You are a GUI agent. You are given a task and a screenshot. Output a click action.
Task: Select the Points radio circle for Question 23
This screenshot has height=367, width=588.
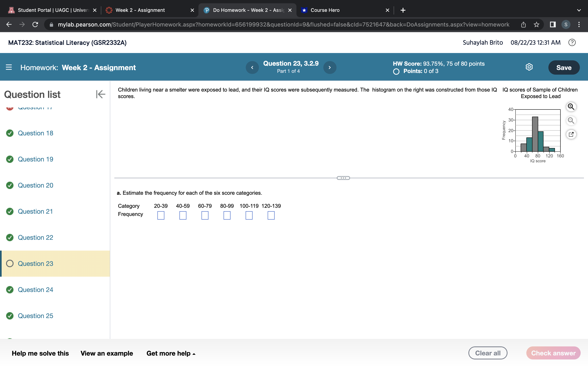tap(396, 71)
